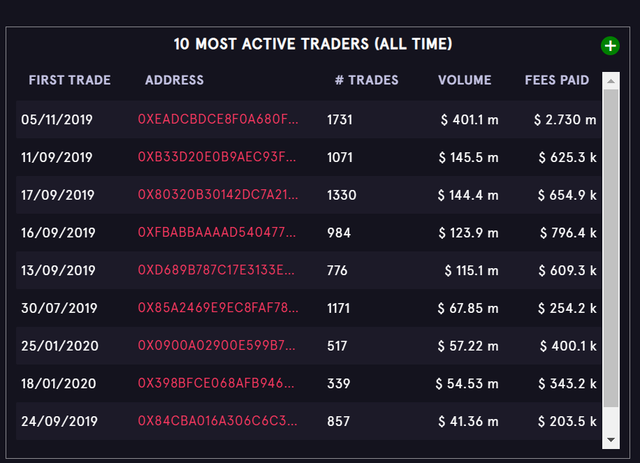Sort by the Fees Paid column header

557,80
